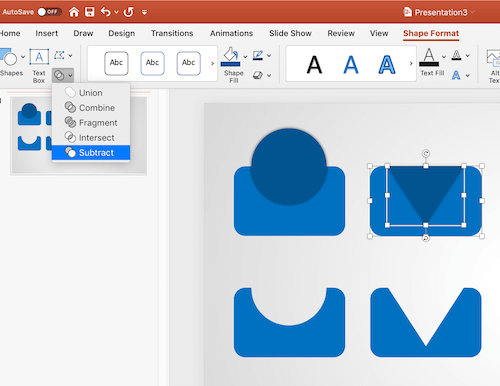The height and width of the screenshot is (386, 500).
Task: Select the slide thumbnail in the panel
Action: pyautogui.click(x=79, y=135)
